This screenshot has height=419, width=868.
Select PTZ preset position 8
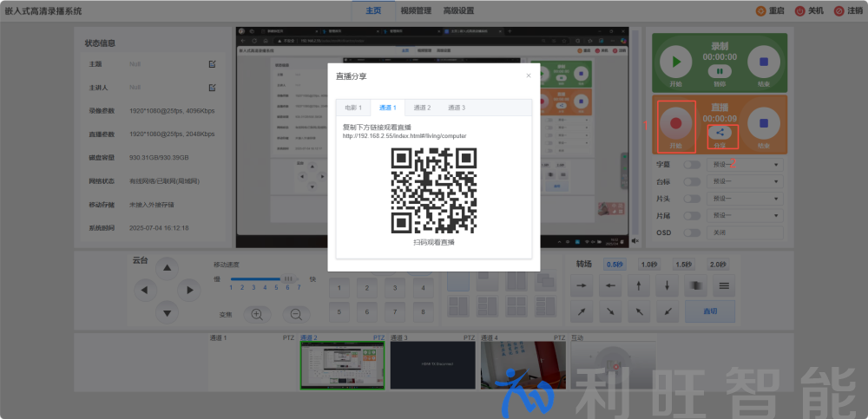click(424, 311)
